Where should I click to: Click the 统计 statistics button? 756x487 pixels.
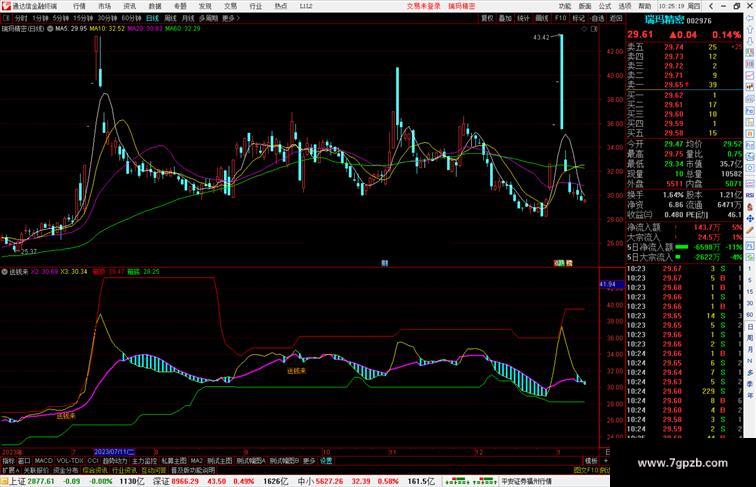tap(523, 18)
